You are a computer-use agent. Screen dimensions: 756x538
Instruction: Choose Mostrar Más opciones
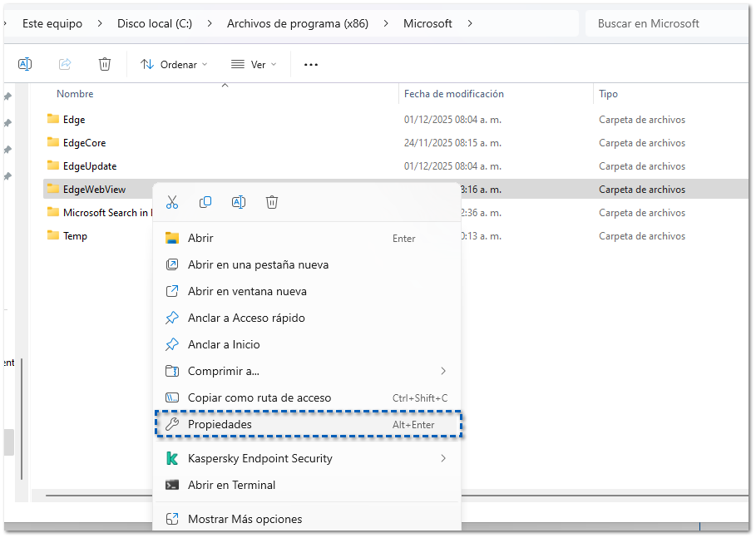[x=245, y=519]
